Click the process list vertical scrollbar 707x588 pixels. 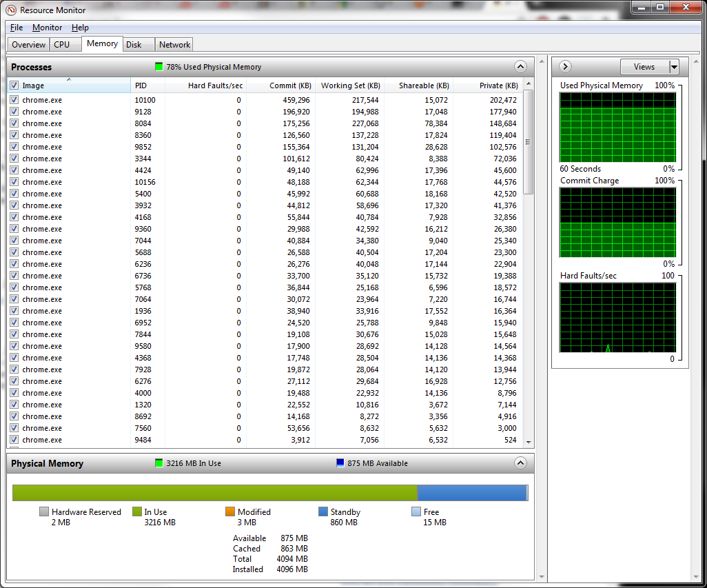click(x=529, y=276)
